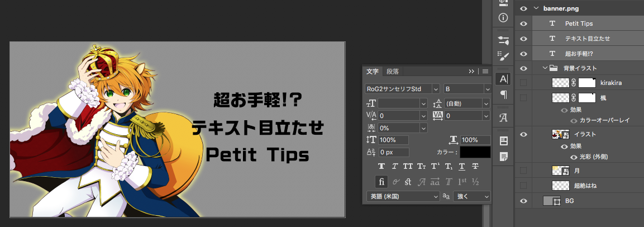The image size is (644, 227).
Task: Toggle ordinals (1st) OpenType button
Action: [x=462, y=181]
